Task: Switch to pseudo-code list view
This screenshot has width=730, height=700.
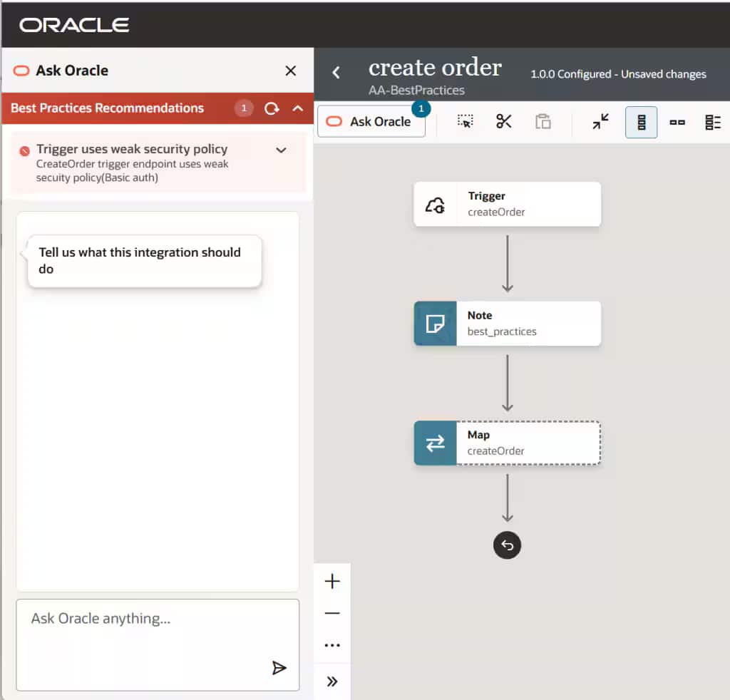Action: click(713, 123)
